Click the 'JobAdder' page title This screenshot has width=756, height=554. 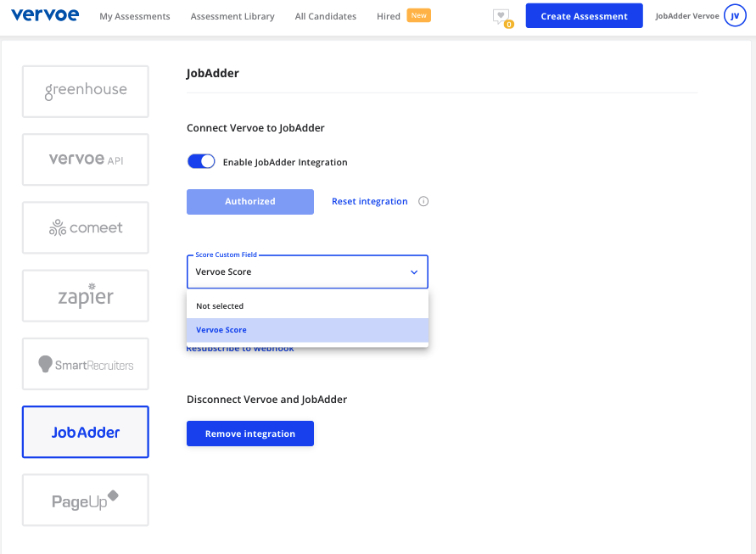point(213,73)
